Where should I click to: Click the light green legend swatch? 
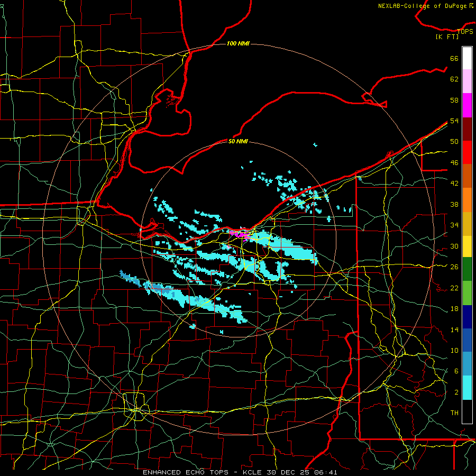[x=467, y=293]
